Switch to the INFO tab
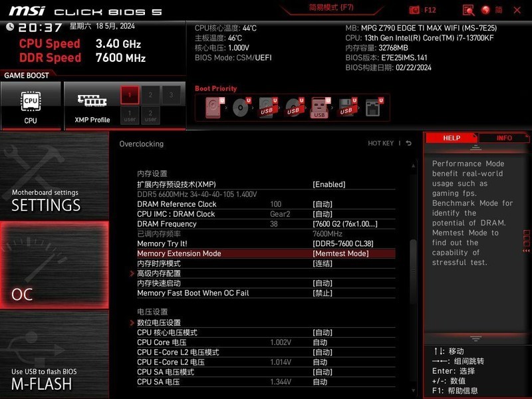The height and width of the screenshot is (399, 532). click(x=503, y=138)
